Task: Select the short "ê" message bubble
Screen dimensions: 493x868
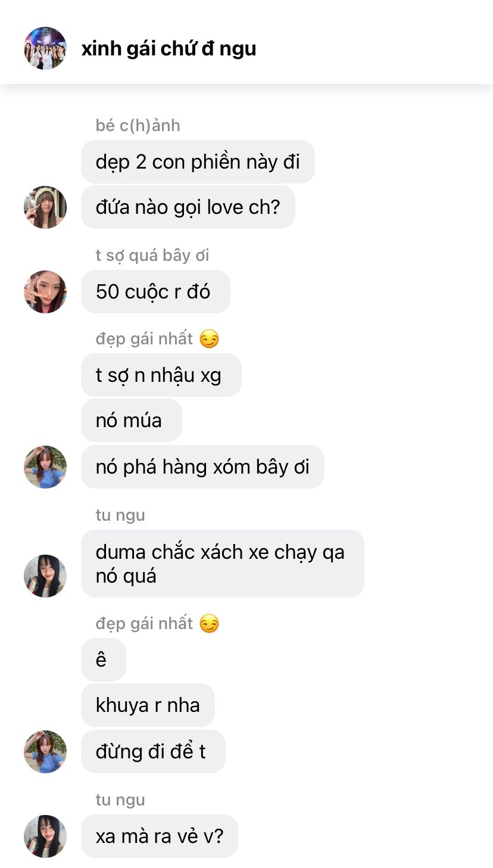Action: (x=104, y=660)
